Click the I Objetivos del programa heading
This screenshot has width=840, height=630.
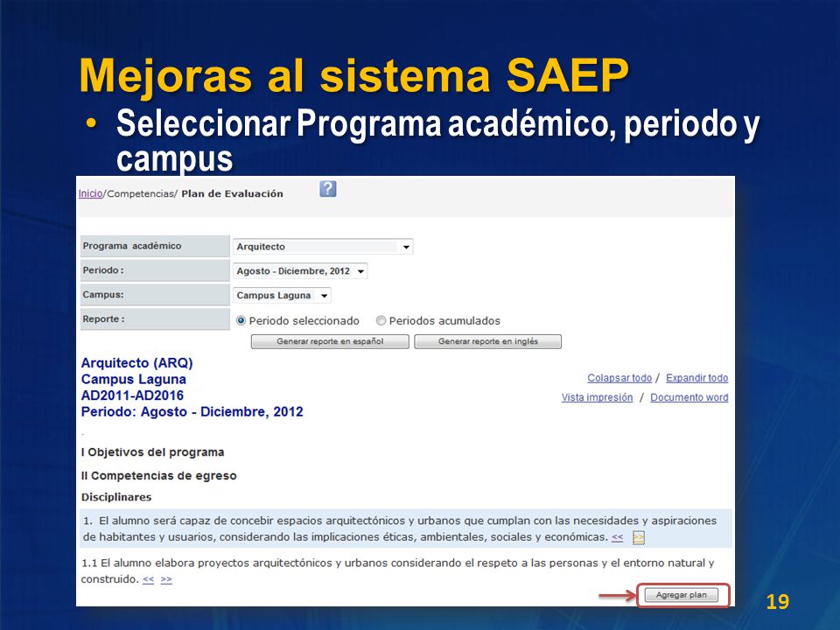point(152,452)
